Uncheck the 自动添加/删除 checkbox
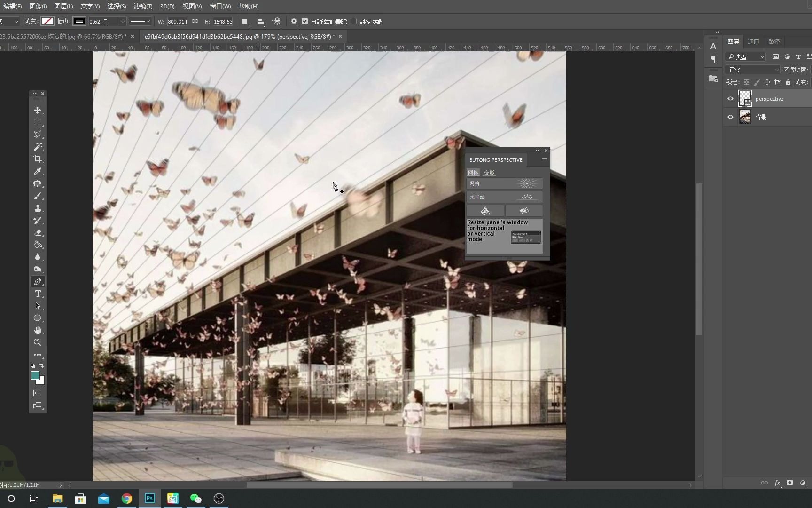 point(305,21)
